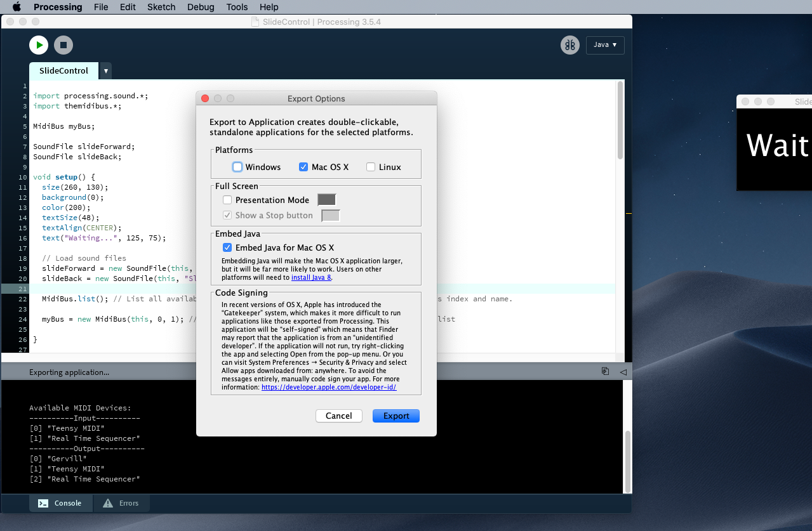The width and height of the screenshot is (812, 531).
Task: Click the console vertical scrollbar
Action: (628, 461)
